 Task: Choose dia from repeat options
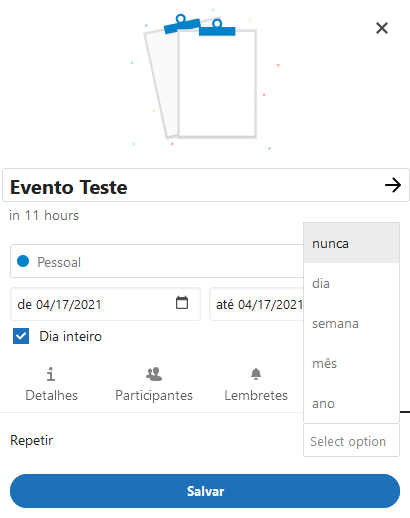(351, 283)
